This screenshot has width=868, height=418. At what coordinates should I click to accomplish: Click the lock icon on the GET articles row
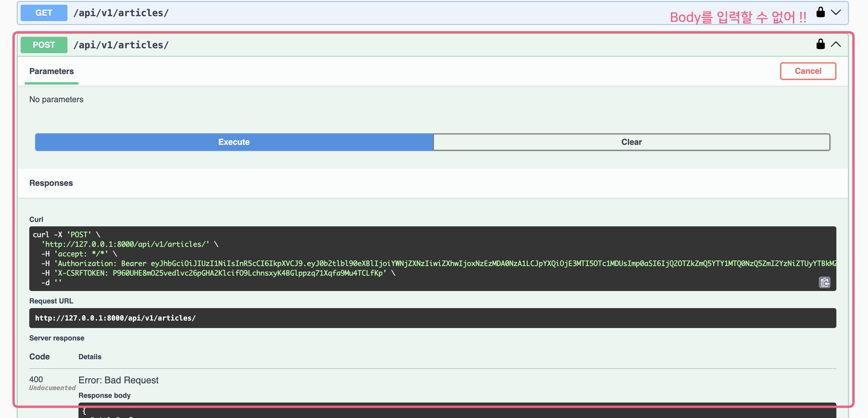click(x=820, y=12)
